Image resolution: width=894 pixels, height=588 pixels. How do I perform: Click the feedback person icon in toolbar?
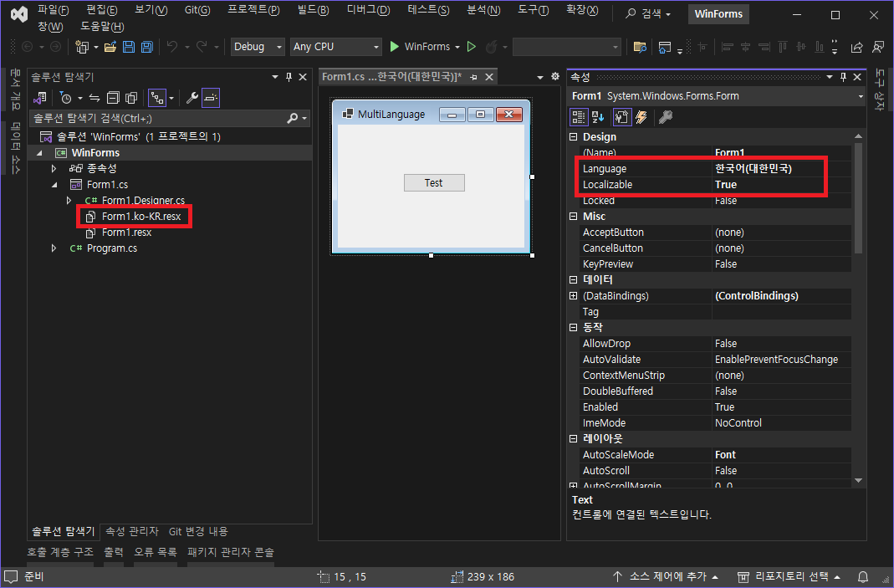[x=879, y=47]
